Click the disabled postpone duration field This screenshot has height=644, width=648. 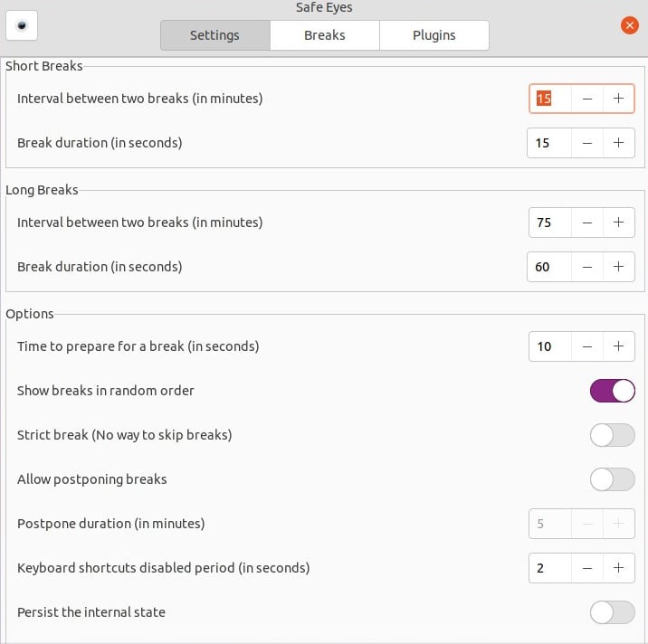(550, 524)
